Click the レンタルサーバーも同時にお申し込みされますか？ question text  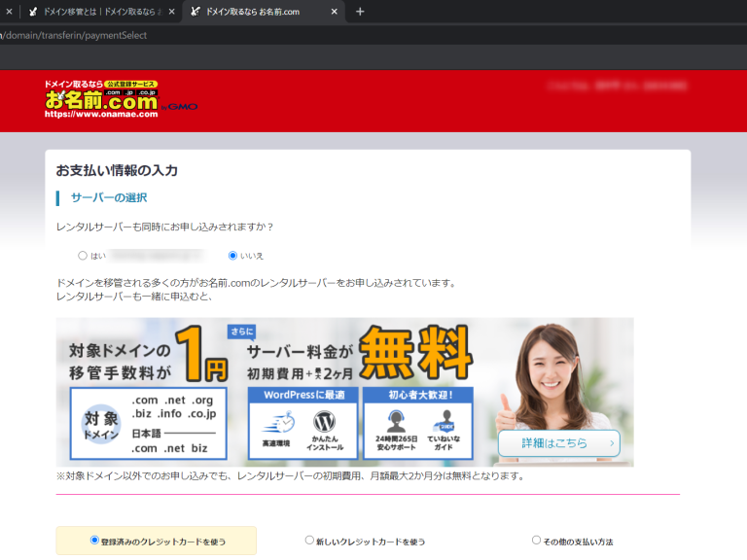point(164,227)
